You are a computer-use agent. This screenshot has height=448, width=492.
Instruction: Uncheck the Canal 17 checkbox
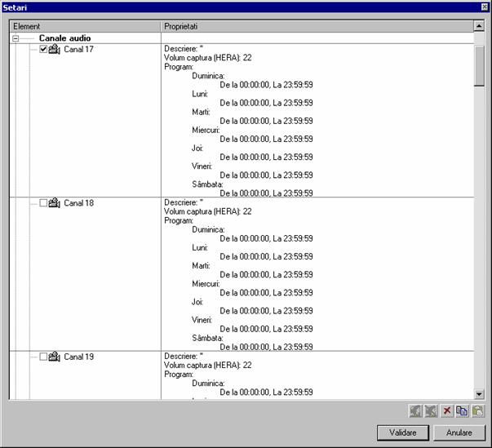click(44, 50)
